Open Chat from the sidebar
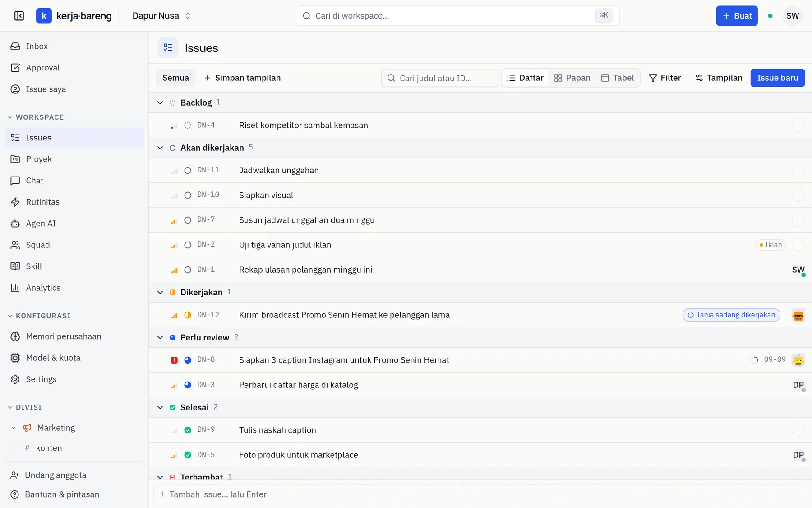 (74, 181)
